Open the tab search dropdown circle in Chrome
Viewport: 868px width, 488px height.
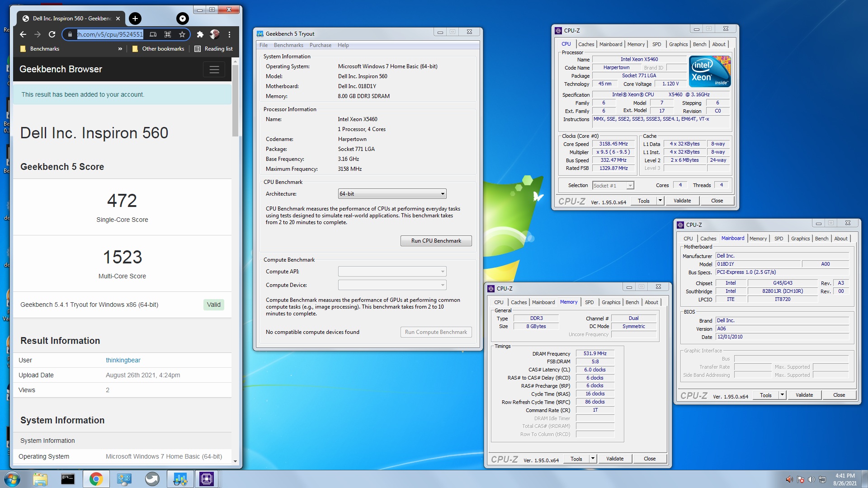(x=183, y=19)
